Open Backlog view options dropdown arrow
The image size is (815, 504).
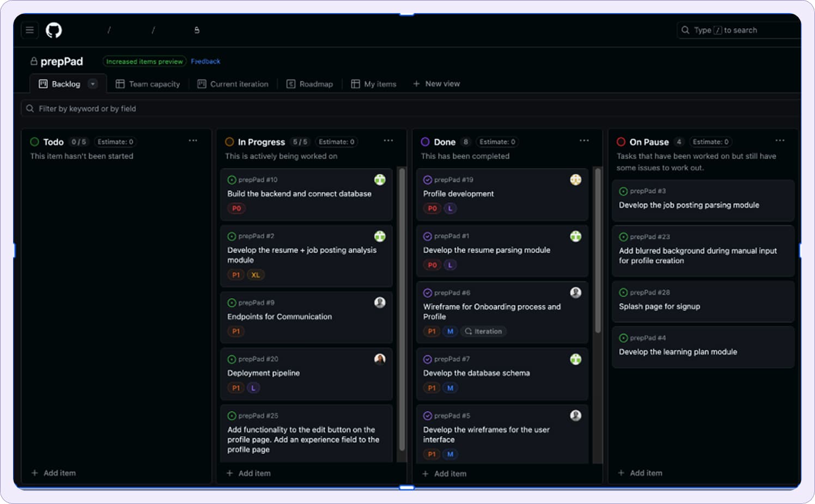(x=93, y=84)
